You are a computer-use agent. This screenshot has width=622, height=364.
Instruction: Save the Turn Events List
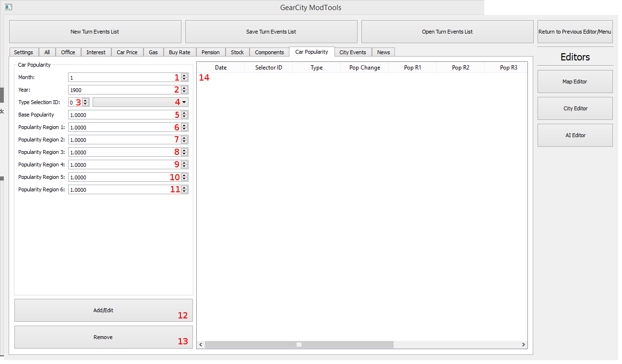coord(271,32)
